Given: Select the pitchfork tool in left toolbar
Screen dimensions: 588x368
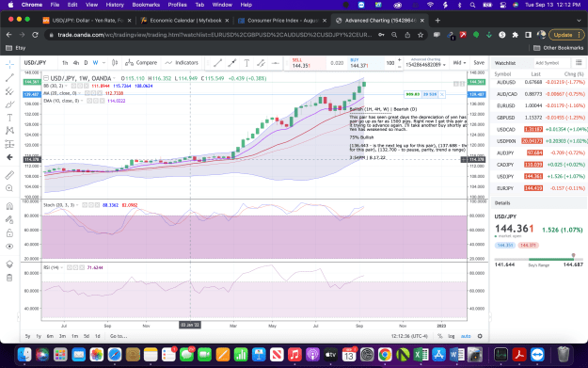Looking at the screenshot, I should (9, 91).
